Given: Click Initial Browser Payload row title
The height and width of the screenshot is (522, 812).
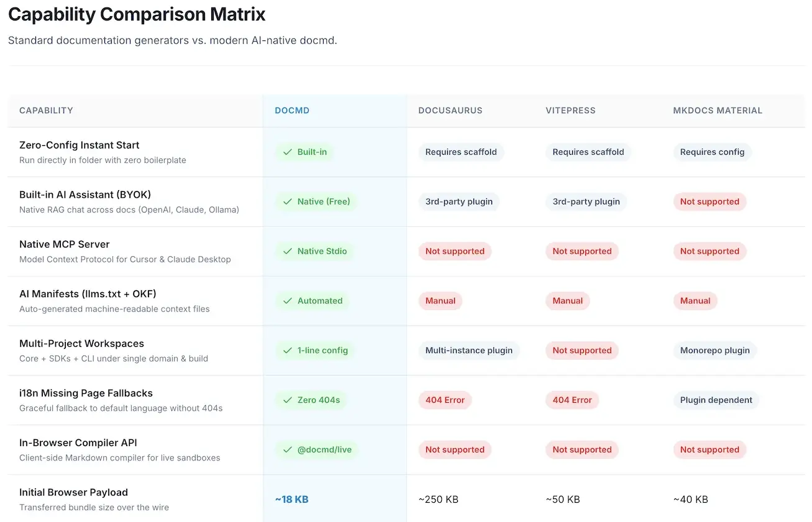Looking at the screenshot, I should pos(73,493).
